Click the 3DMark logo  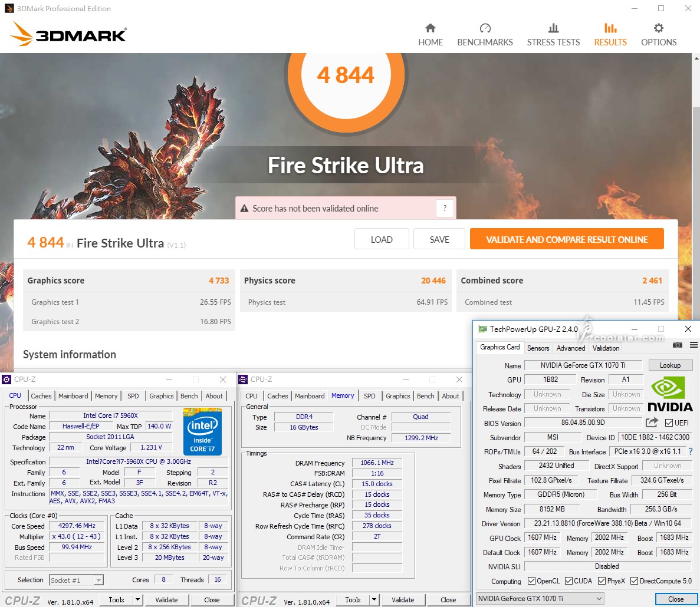point(68,34)
